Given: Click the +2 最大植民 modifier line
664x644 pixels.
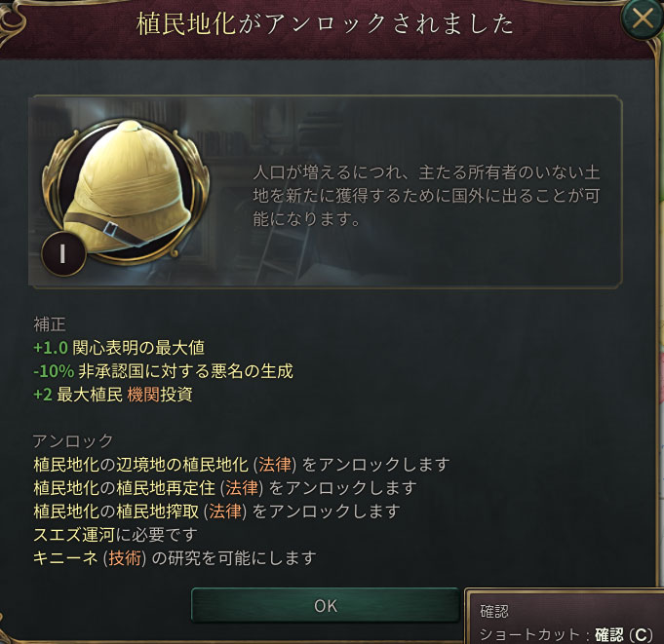Looking at the screenshot, I should click(x=113, y=395).
